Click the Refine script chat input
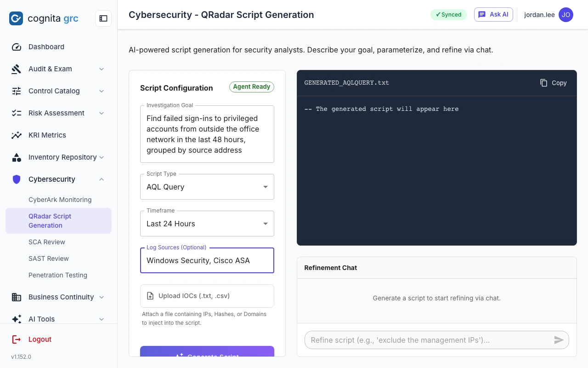This screenshot has width=588, height=368. pos(437,340)
